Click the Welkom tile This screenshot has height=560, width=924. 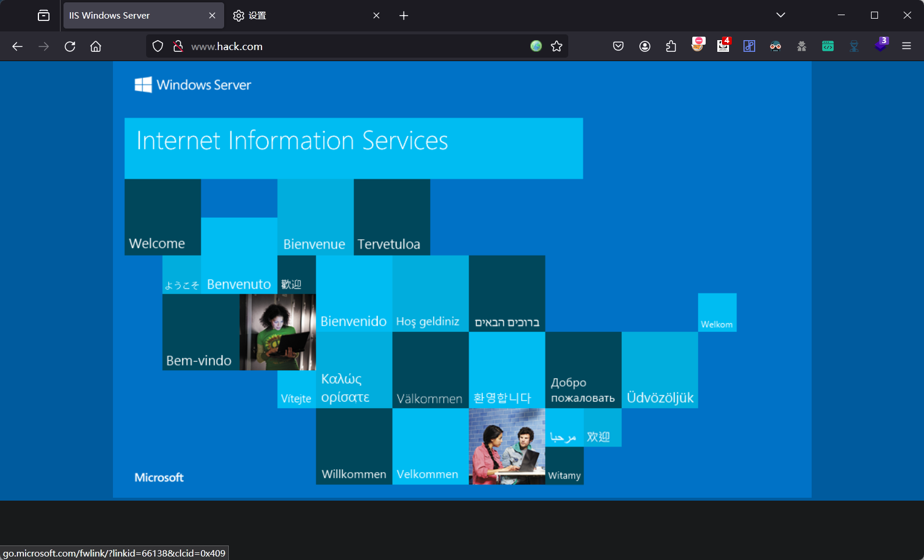717,313
